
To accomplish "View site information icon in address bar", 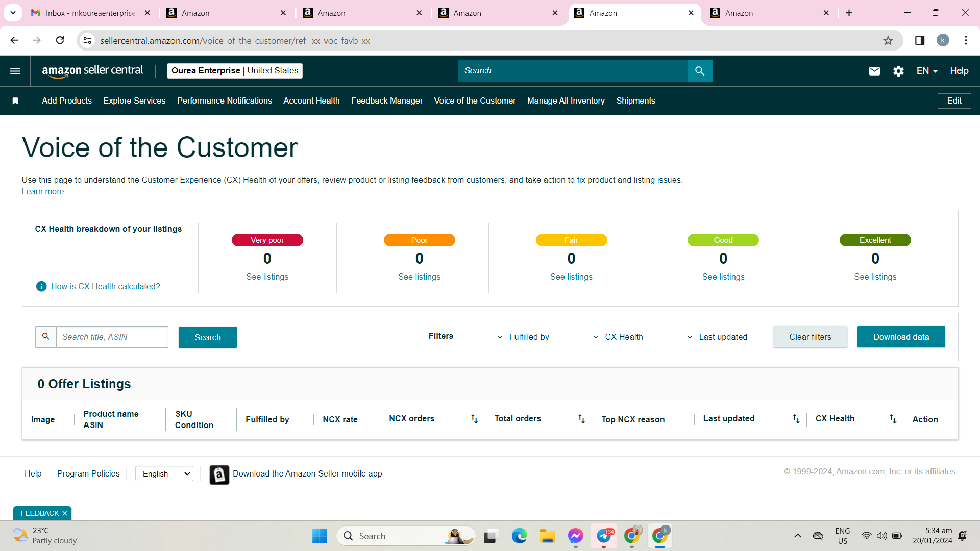I will point(88,41).
